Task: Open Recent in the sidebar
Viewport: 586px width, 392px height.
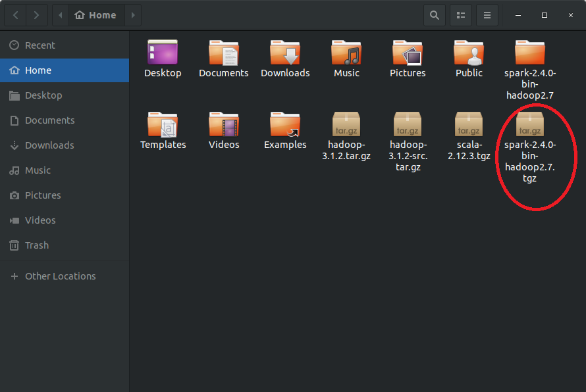Action: click(65, 45)
